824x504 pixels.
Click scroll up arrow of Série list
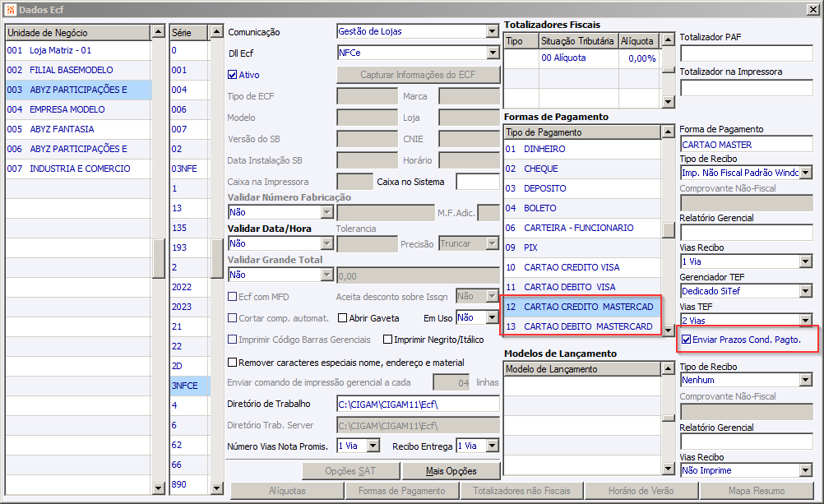point(217,32)
